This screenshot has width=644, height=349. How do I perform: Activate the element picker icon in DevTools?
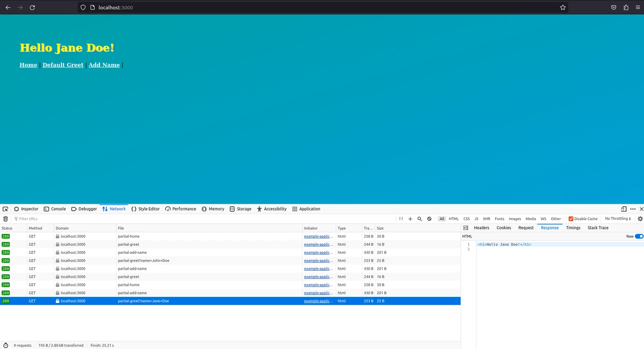pos(5,209)
